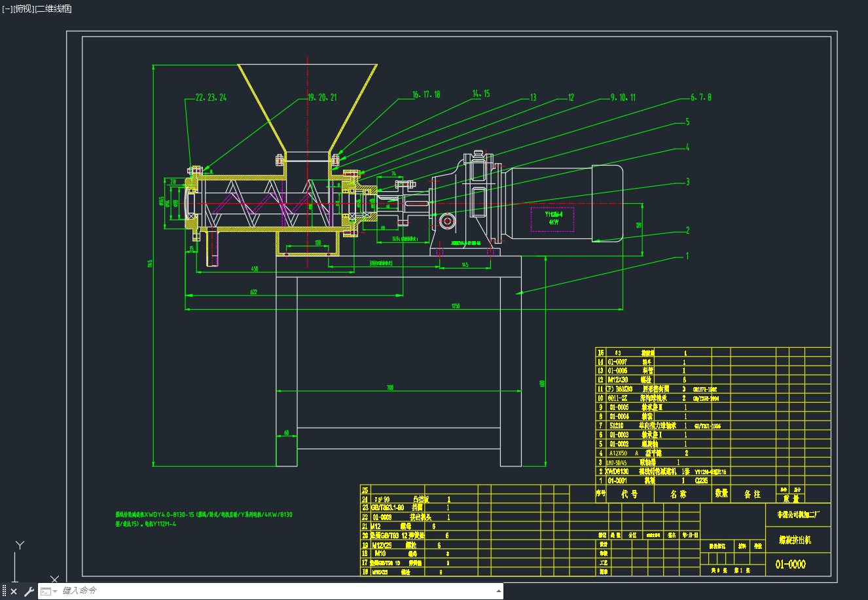Select part code 01-0005 in parts list

619,407
